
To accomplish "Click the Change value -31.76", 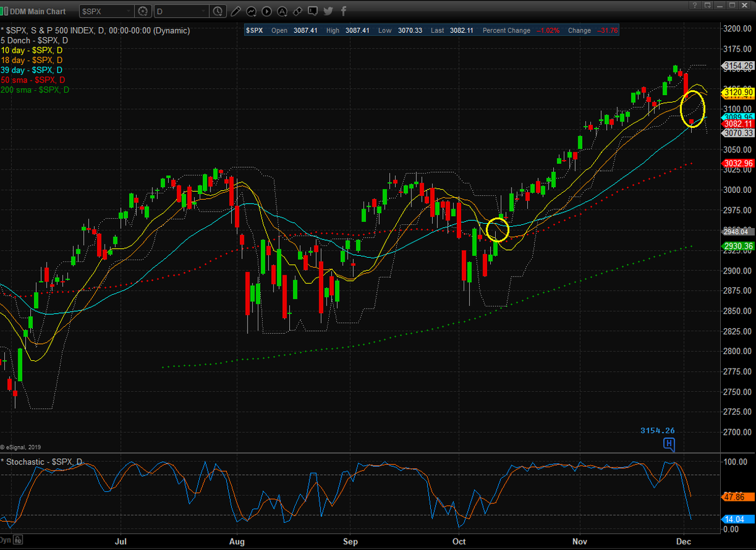I will pos(607,30).
